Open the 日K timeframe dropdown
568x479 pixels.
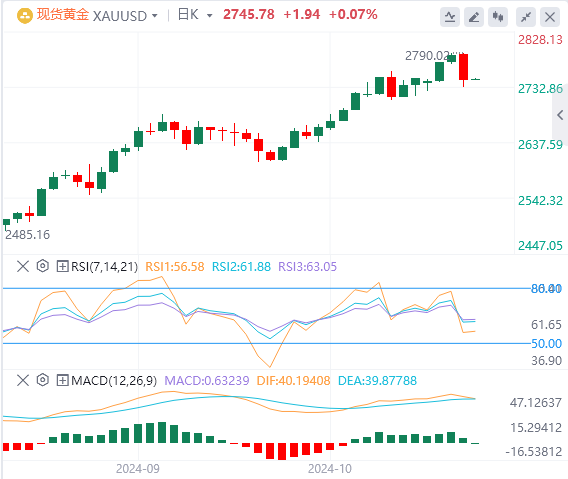point(195,15)
